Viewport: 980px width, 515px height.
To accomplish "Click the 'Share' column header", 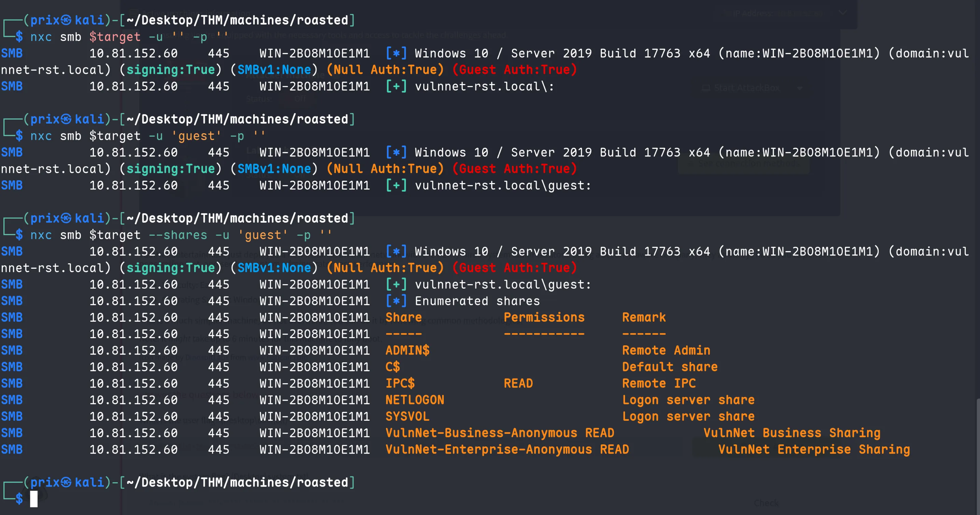I will [x=404, y=317].
